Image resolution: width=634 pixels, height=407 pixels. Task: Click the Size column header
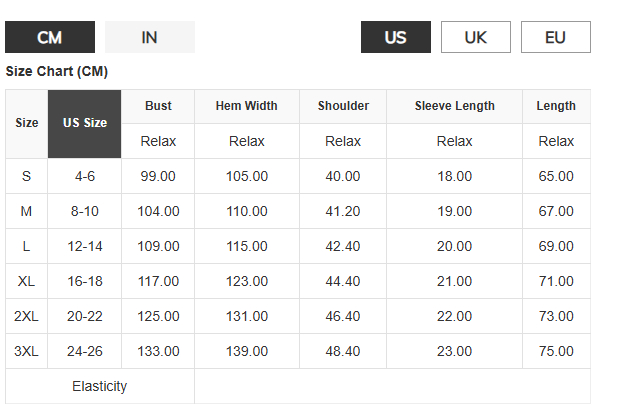[27, 123]
